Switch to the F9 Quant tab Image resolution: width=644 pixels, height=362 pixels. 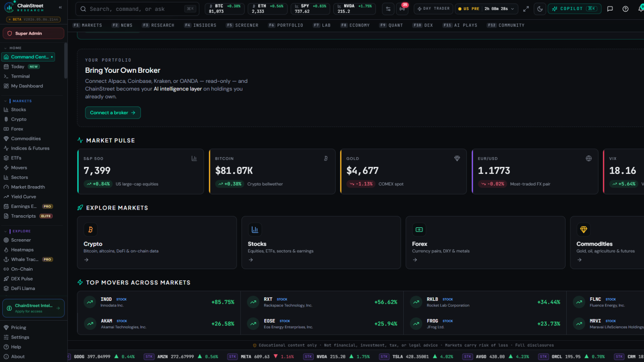(390, 25)
